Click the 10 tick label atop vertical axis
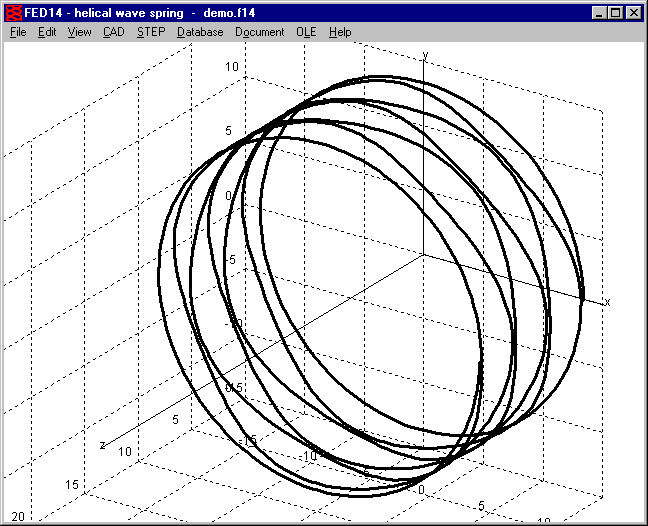This screenshot has height=526, width=648. click(231, 66)
